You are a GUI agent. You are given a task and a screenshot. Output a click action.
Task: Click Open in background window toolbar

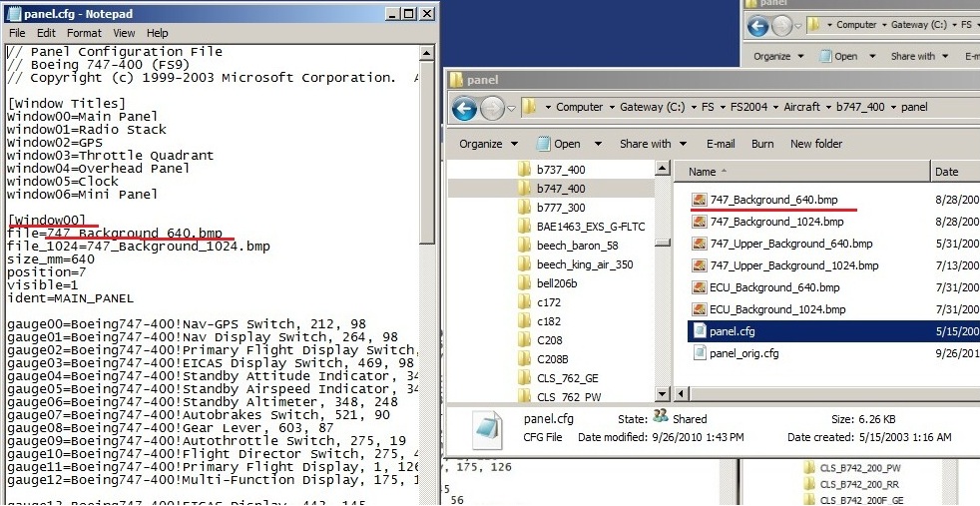click(x=838, y=56)
